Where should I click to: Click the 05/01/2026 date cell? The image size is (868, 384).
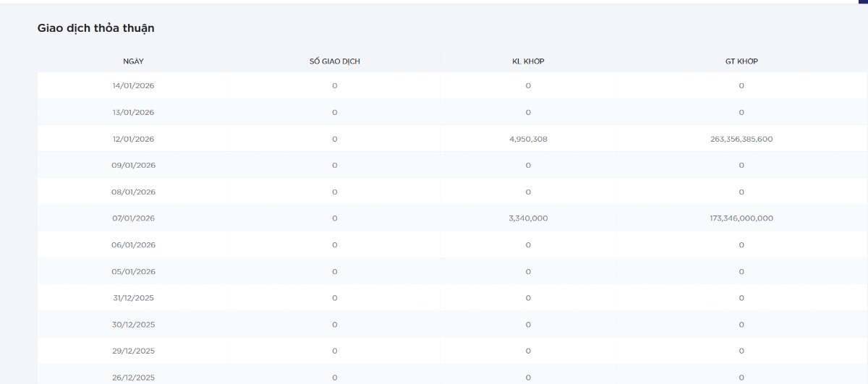click(133, 271)
